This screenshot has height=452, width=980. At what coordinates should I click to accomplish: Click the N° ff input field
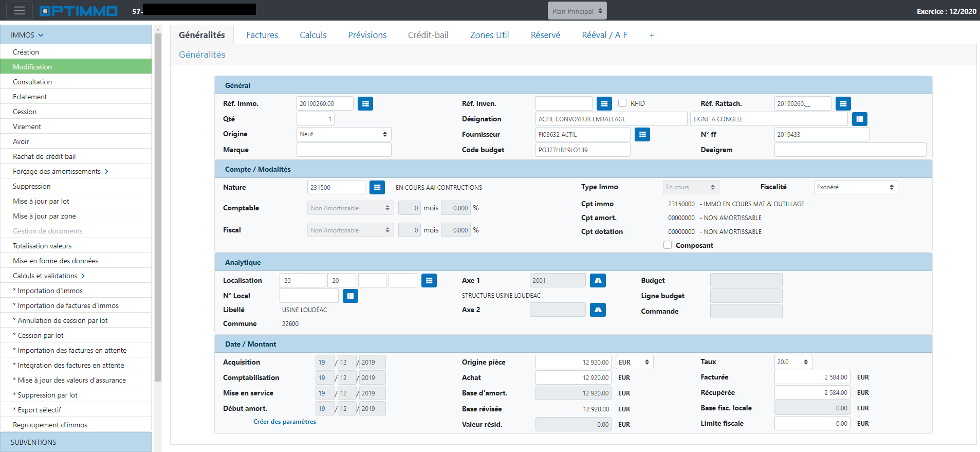pyautogui.click(x=822, y=134)
